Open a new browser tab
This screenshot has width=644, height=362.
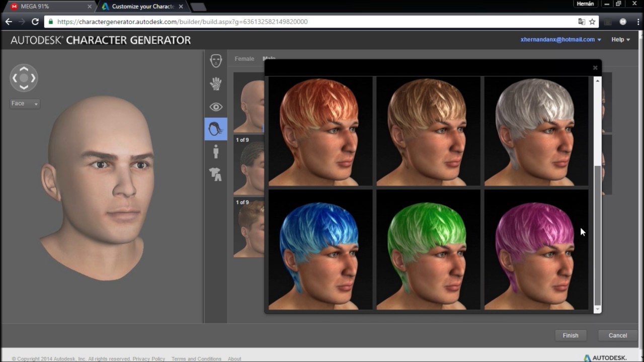pos(198,7)
